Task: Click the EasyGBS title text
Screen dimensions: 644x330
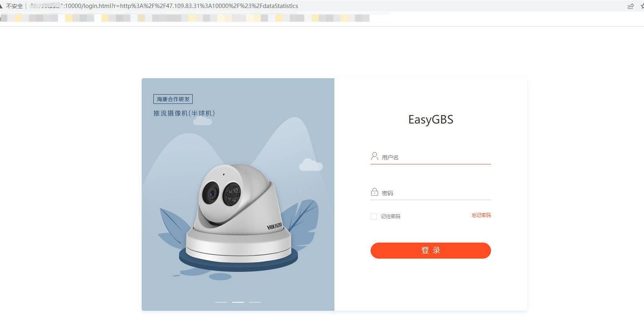Action: tap(431, 119)
